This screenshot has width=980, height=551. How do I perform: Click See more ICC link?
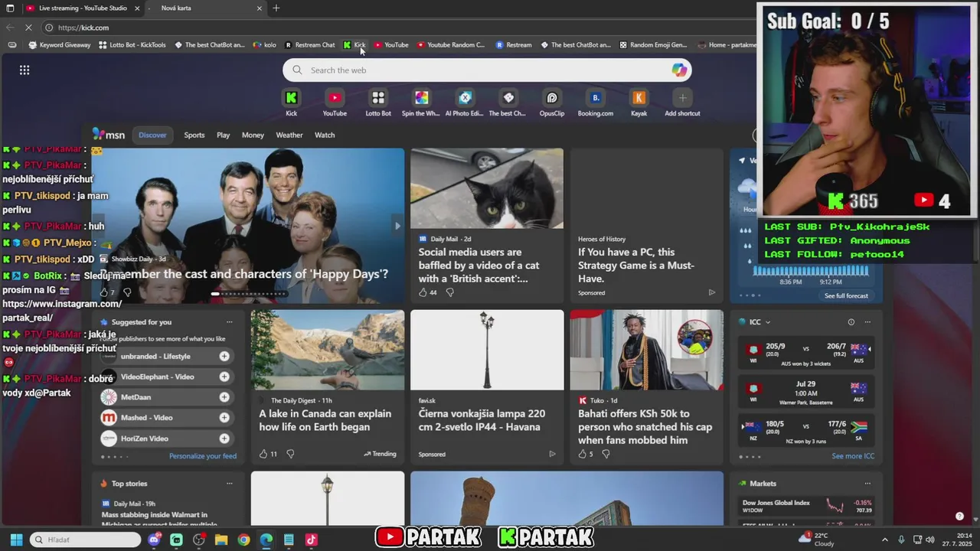click(853, 456)
